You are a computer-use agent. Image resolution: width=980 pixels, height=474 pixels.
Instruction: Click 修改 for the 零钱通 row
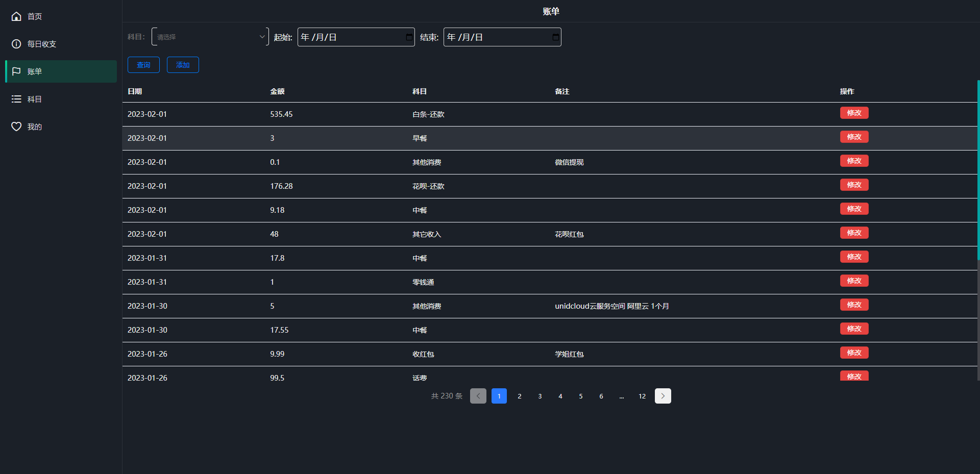854,281
